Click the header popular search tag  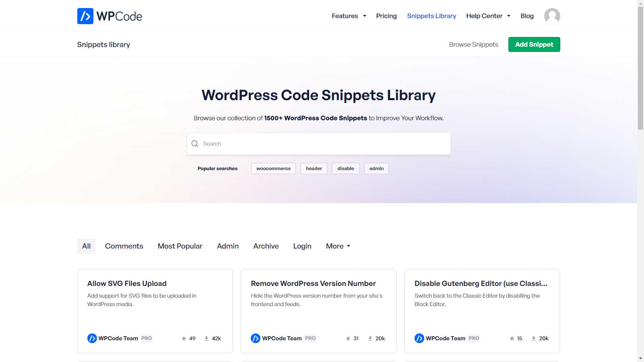point(314,169)
